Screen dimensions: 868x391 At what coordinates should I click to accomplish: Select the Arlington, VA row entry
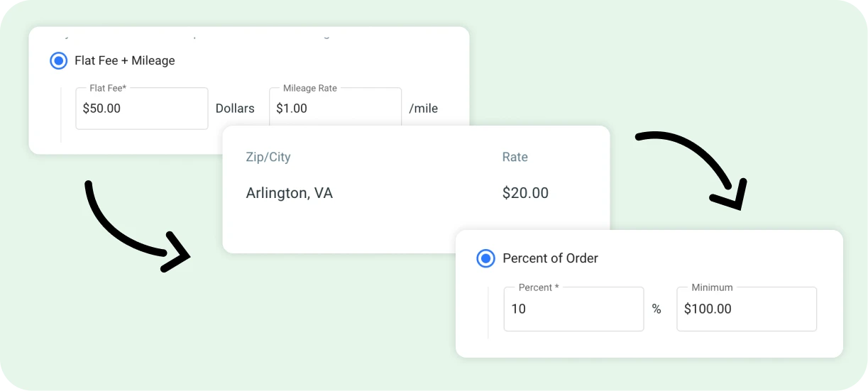[289, 192]
